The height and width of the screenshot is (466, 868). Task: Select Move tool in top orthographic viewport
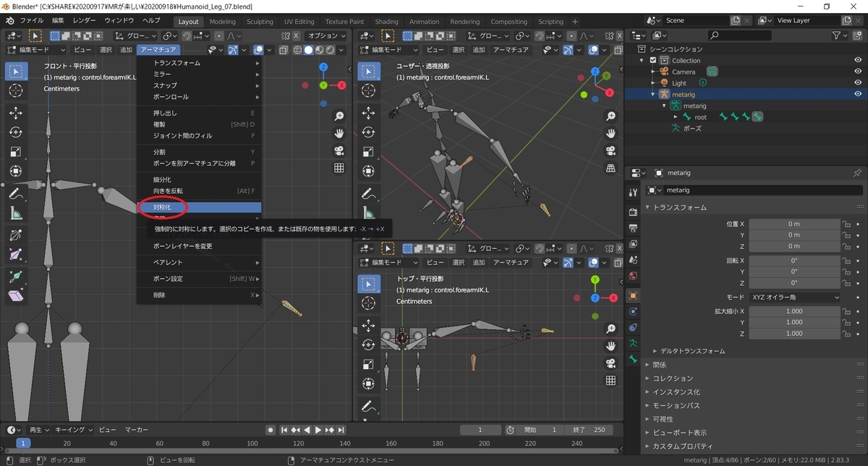click(x=369, y=326)
